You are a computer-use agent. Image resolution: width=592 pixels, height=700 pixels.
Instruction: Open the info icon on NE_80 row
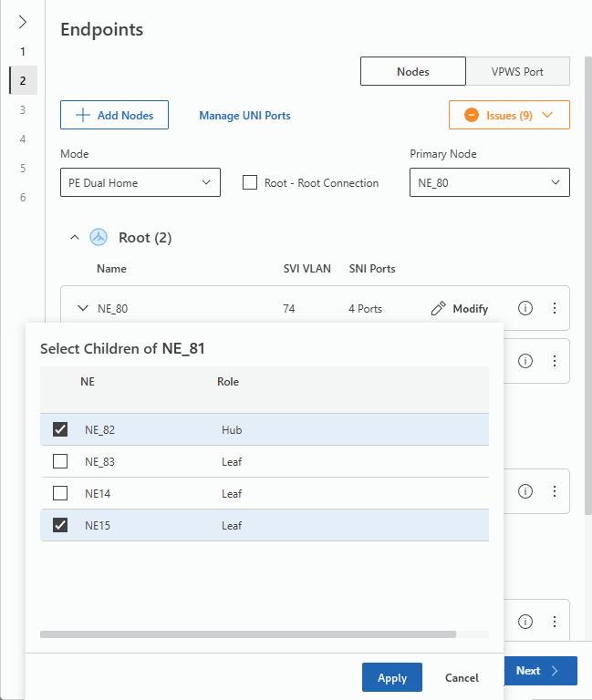tap(525, 309)
